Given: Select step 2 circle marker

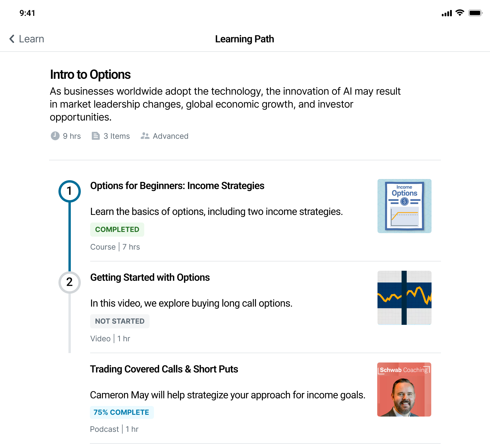Looking at the screenshot, I should point(70,282).
